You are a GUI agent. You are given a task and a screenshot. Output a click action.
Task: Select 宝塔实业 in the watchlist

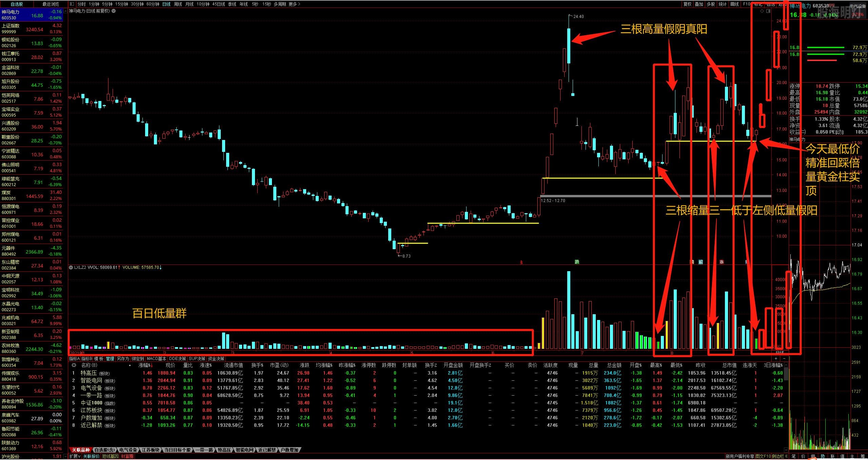click(32, 112)
